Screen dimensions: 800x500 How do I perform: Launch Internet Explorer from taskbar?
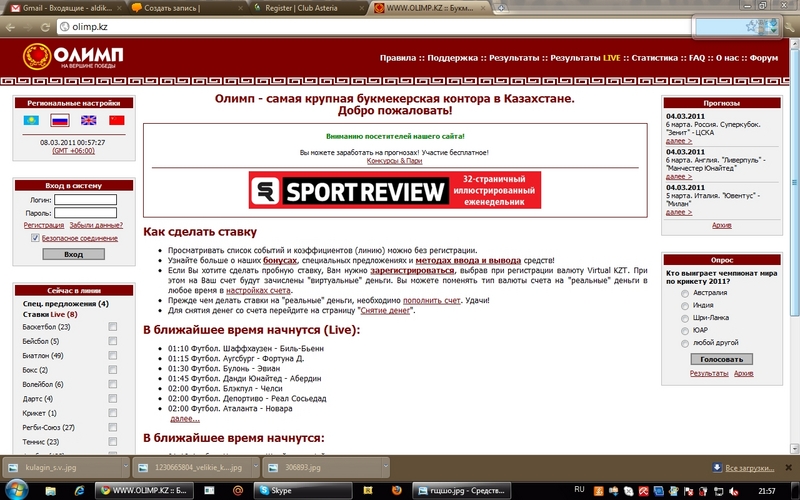pyautogui.click(x=80, y=491)
